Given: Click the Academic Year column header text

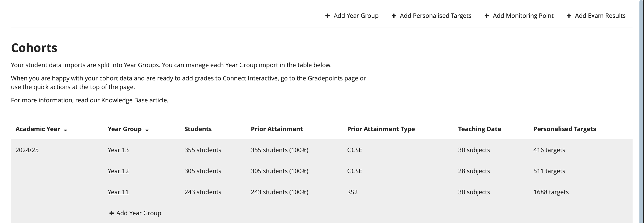Looking at the screenshot, I should click(38, 129).
